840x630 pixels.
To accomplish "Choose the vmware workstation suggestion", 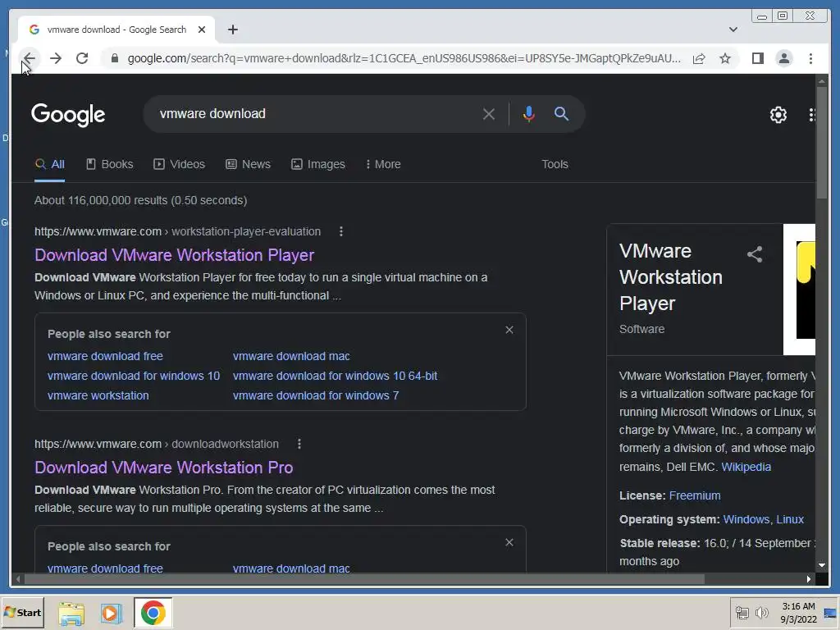I will pyautogui.click(x=98, y=396).
